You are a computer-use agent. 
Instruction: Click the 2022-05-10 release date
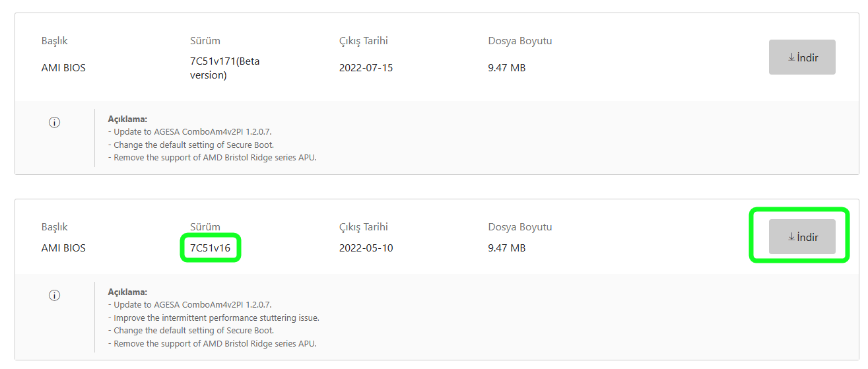click(366, 248)
